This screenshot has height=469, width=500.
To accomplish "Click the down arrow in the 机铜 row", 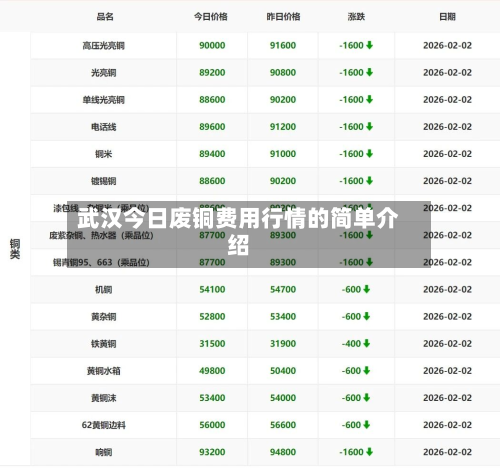I will (x=366, y=289).
